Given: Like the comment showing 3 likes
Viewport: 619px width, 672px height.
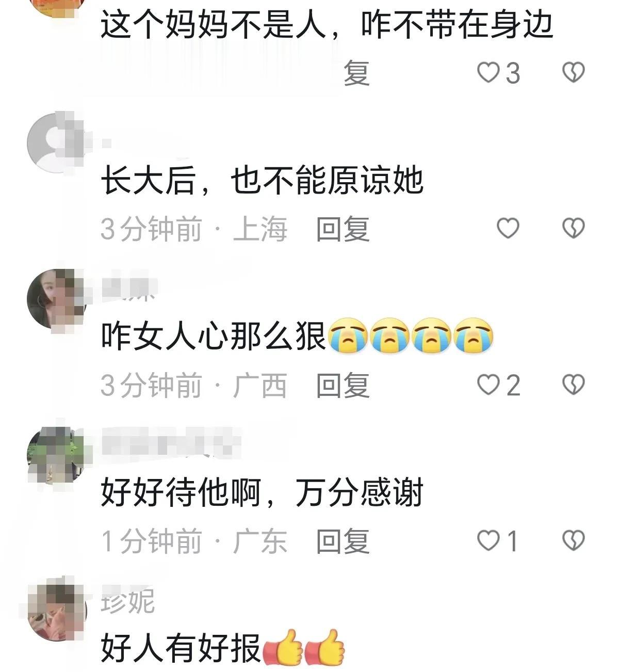Looking at the screenshot, I should [x=498, y=73].
